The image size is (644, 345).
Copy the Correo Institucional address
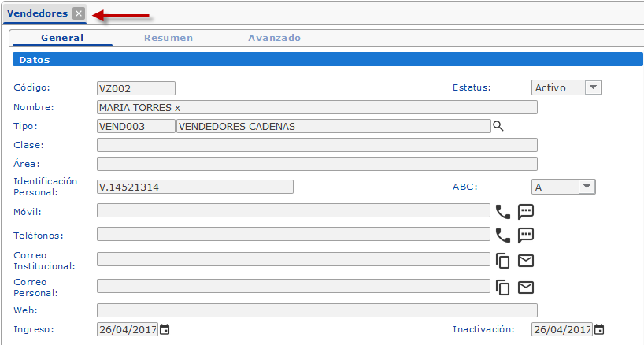click(502, 261)
